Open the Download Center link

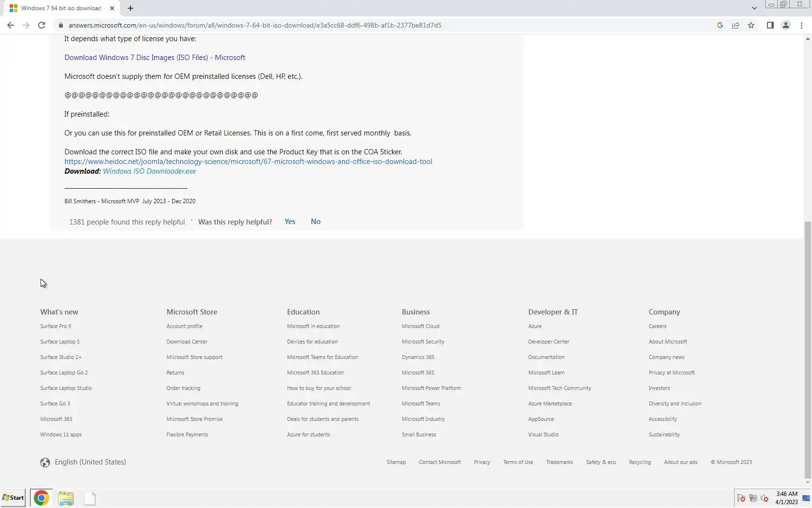pos(187,342)
